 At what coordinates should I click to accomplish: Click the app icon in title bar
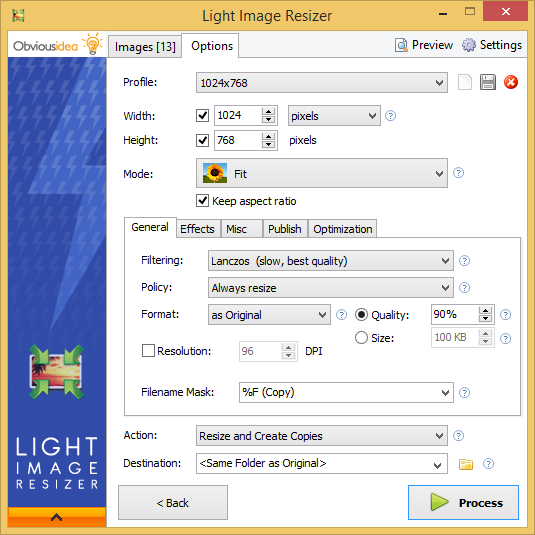[18, 15]
